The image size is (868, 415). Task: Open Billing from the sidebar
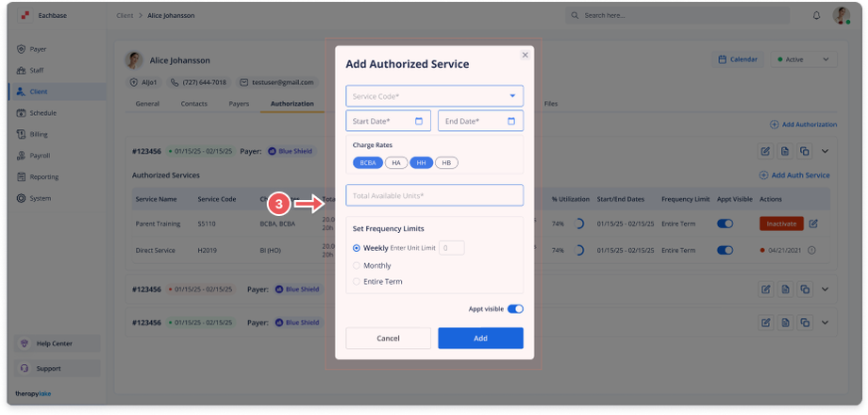click(x=39, y=135)
